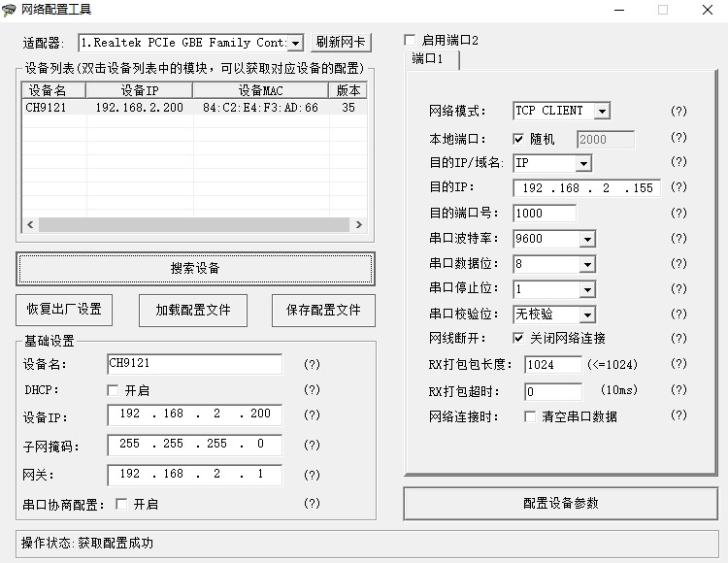
Task: Click the 设备名 column header
Action: [53, 90]
